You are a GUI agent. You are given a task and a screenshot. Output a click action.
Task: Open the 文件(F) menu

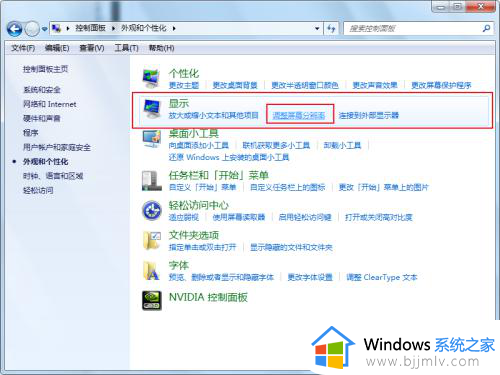23,48
